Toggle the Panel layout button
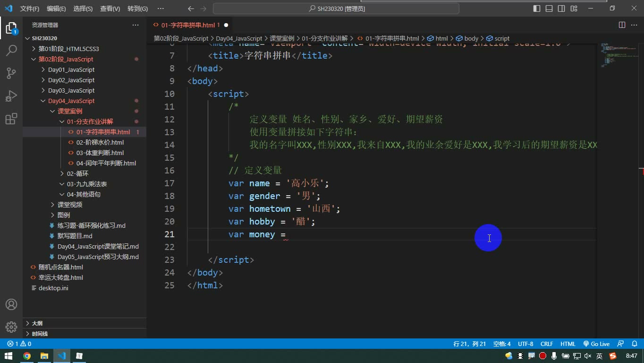The height and width of the screenshot is (363, 644). tap(549, 9)
